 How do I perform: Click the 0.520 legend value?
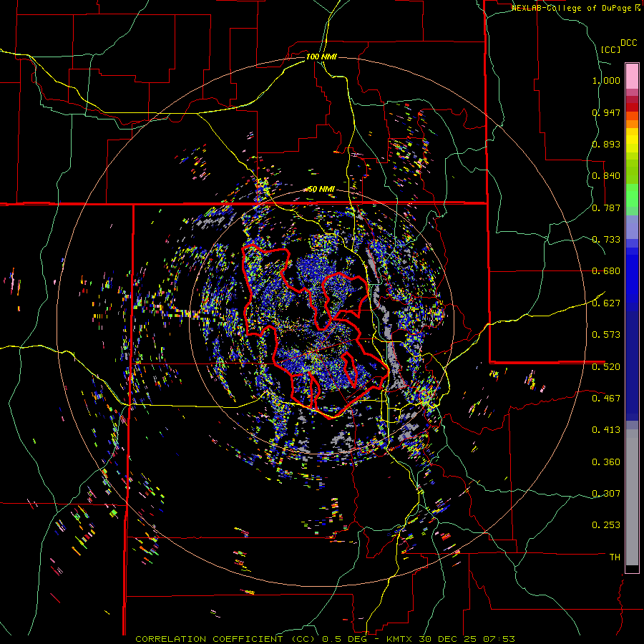coord(606,366)
